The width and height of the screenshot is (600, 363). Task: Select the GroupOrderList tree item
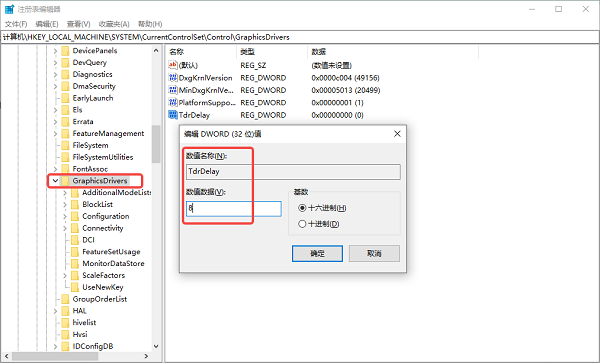[99, 299]
